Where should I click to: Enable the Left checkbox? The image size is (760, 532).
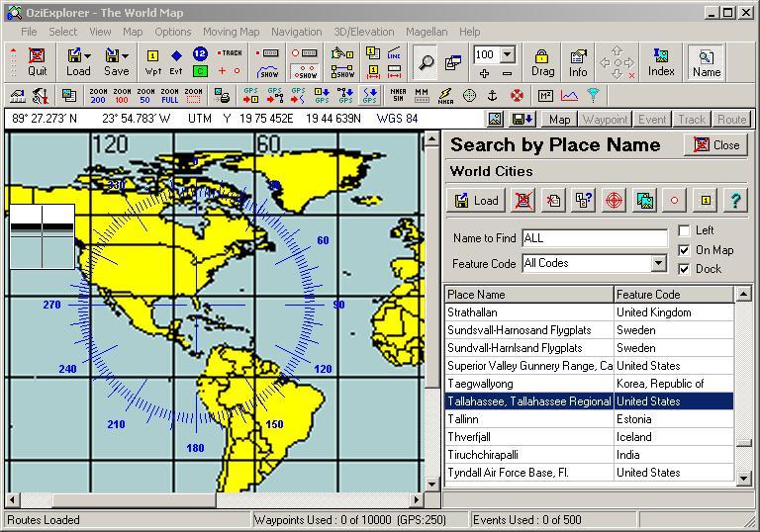coord(685,230)
